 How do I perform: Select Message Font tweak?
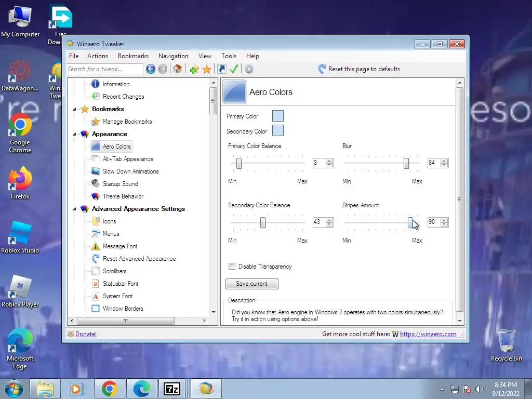120,246
